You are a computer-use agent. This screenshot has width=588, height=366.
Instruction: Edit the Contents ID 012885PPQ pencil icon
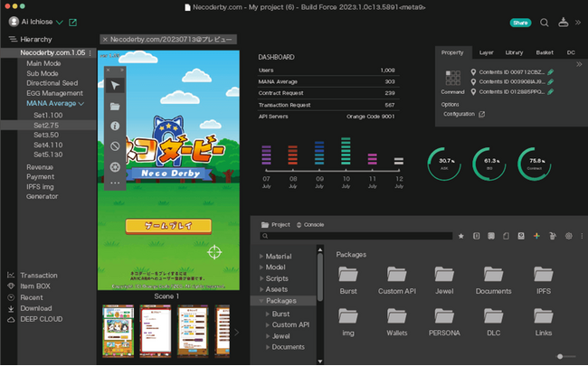[x=551, y=91]
